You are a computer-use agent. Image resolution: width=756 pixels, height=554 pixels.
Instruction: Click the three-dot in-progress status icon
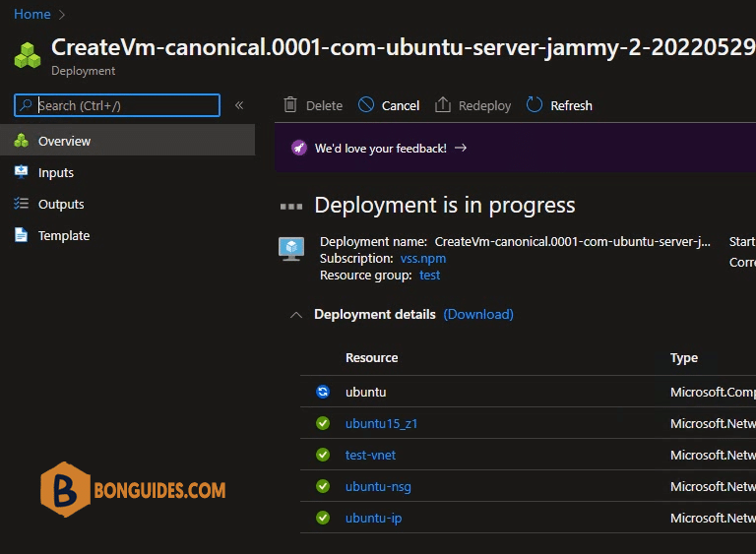pos(291,207)
